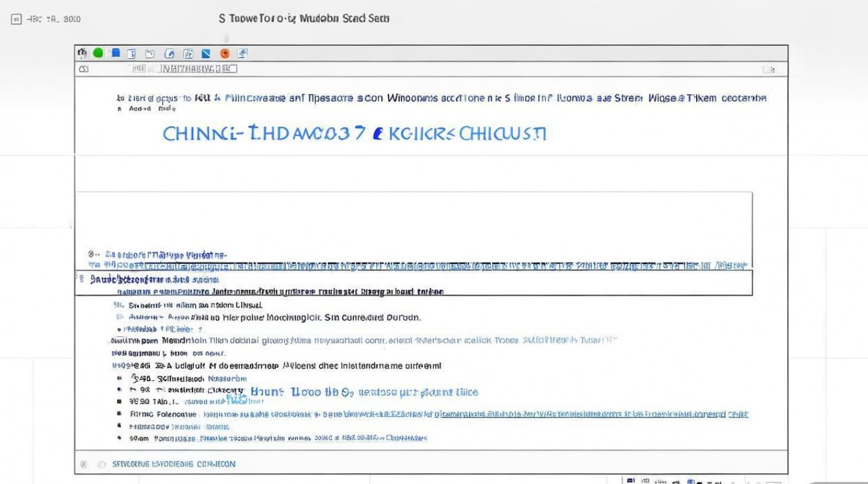Click the leftmost gray toolbar icon

[x=82, y=54]
